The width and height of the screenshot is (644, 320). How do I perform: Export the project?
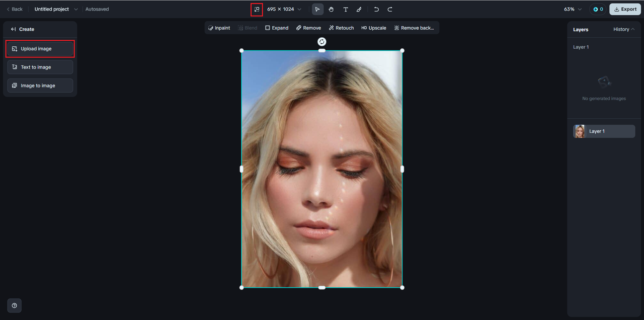(x=625, y=9)
